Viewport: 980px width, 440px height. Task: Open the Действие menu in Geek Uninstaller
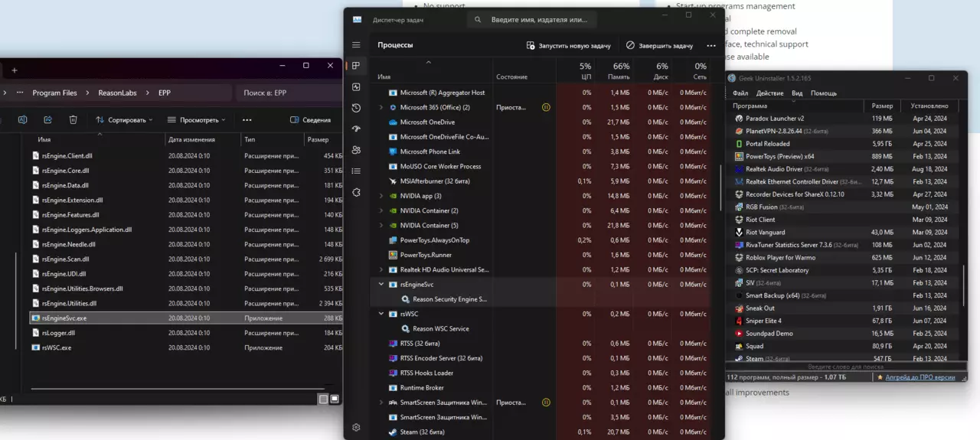pyautogui.click(x=769, y=93)
